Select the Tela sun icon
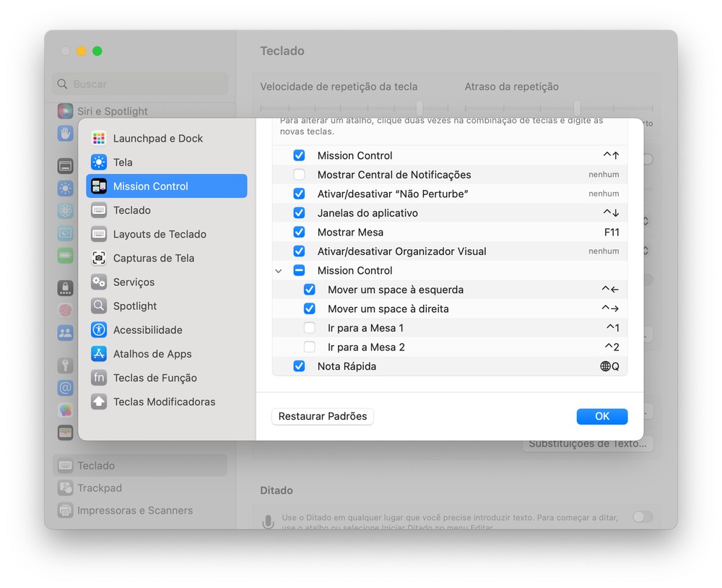722x588 pixels. click(99, 162)
